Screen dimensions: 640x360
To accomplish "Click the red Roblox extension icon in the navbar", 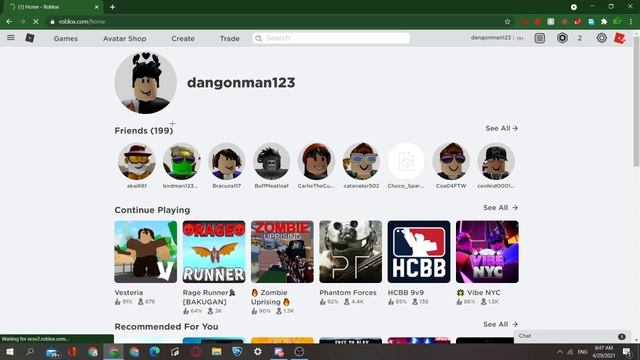I will (620, 38).
